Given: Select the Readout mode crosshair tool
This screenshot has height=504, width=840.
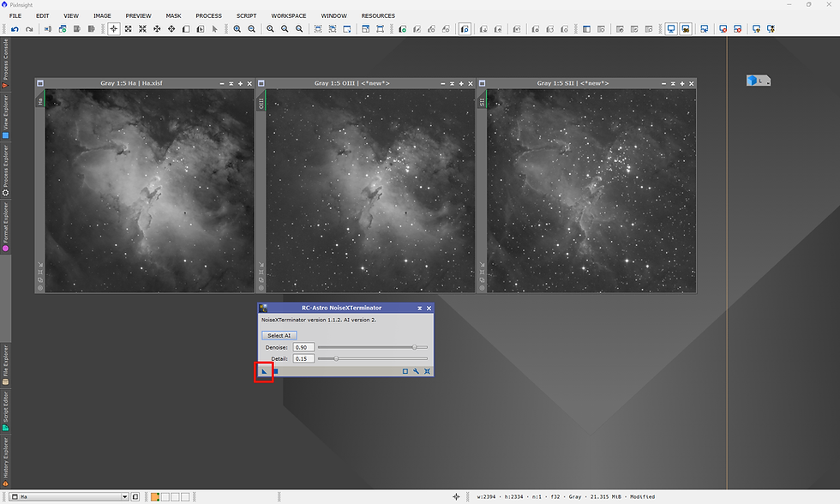Looking at the screenshot, I should (113, 29).
